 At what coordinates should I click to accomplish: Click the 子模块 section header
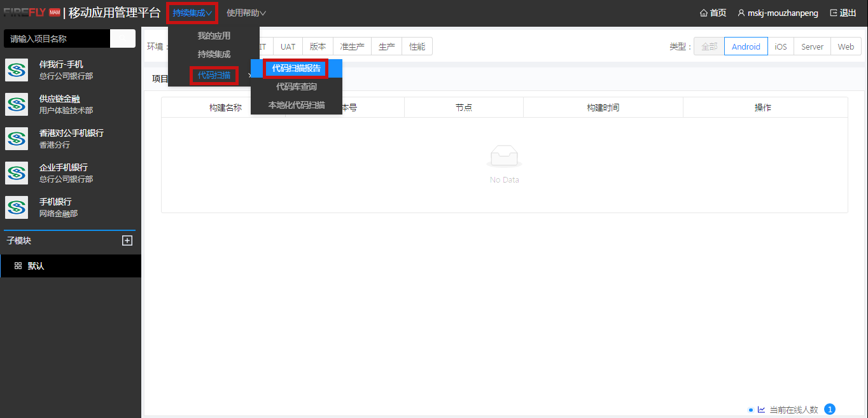[x=19, y=240]
